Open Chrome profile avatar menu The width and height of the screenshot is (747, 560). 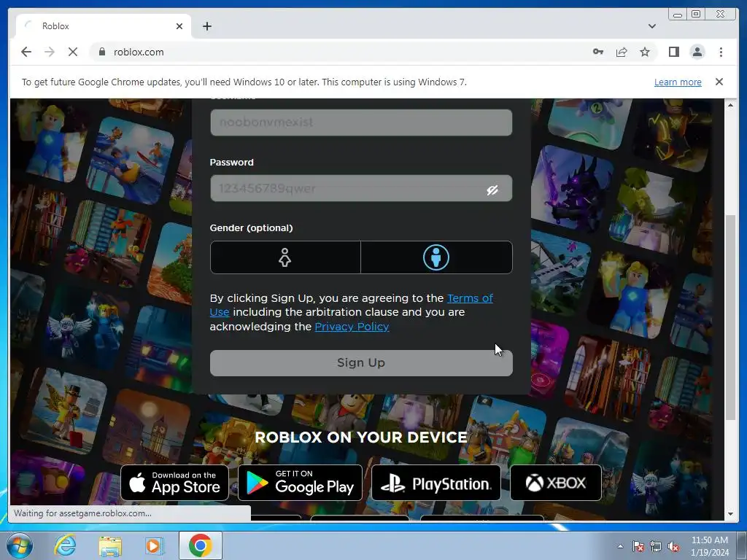coord(697,52)
